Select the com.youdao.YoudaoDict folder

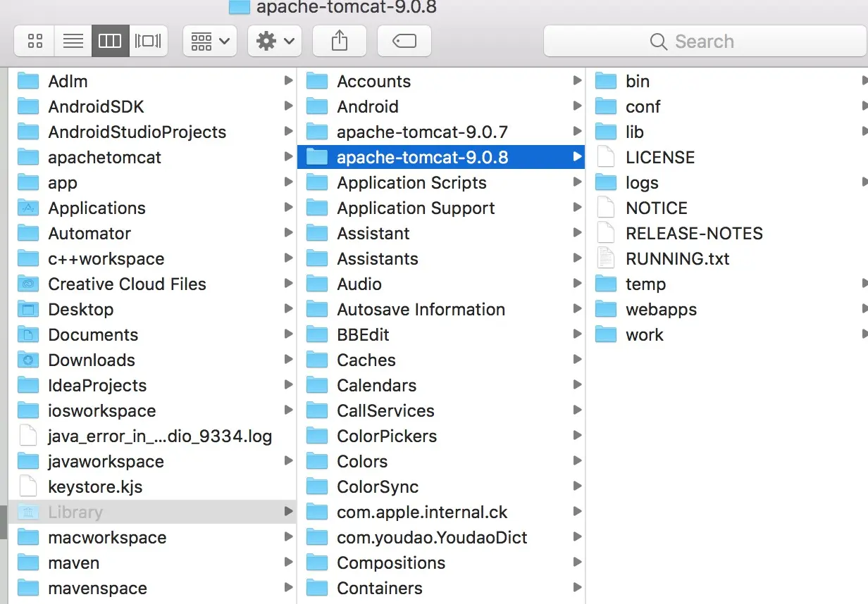[441, 538]
